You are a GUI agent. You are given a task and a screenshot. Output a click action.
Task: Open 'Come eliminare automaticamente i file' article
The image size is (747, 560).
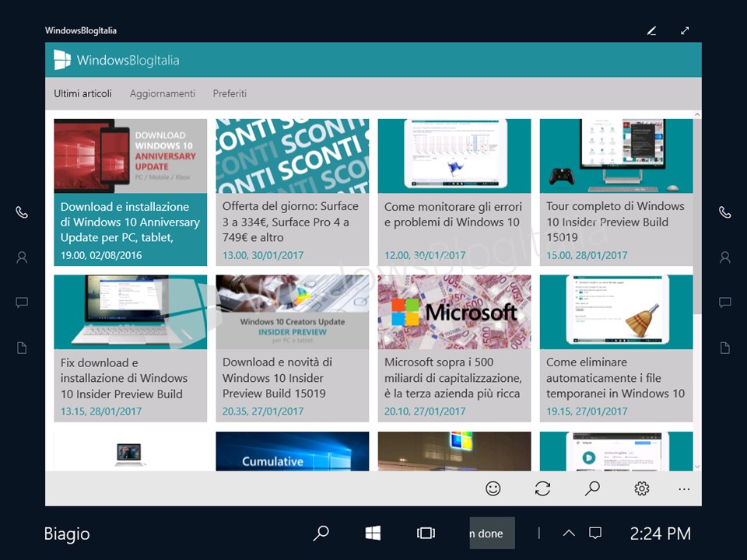616,348
